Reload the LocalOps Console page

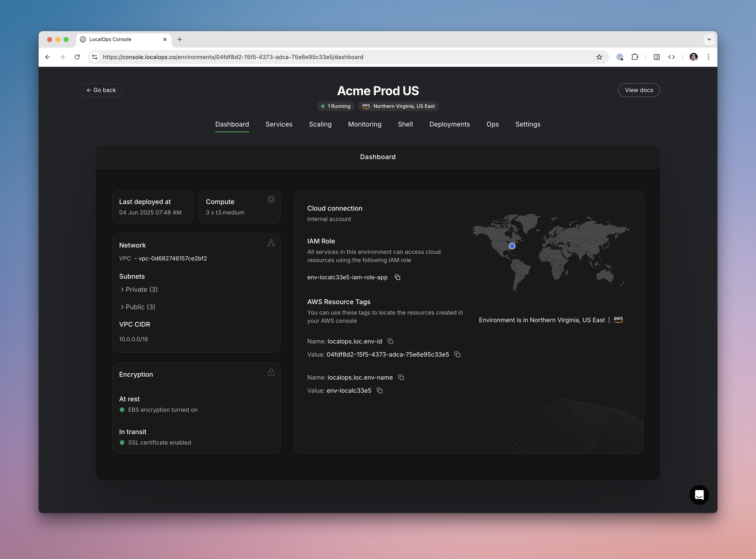[x=77, y=57]
